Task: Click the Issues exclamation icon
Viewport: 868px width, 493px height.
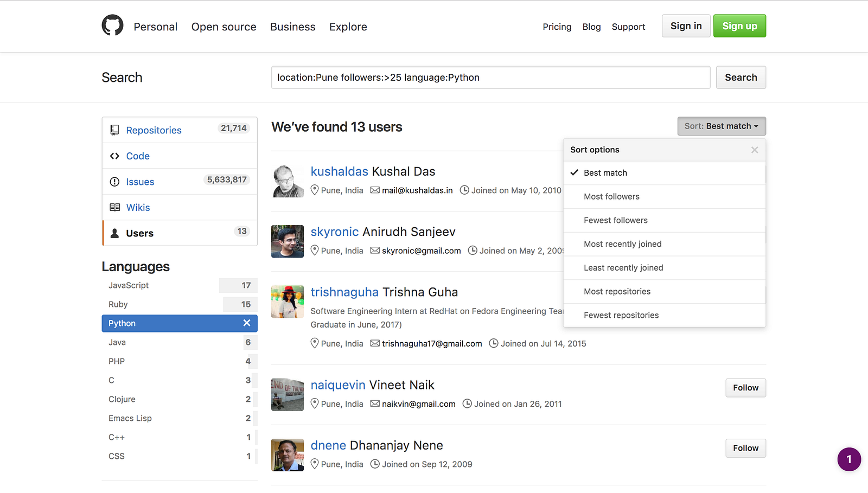Action: pos(114,182)
